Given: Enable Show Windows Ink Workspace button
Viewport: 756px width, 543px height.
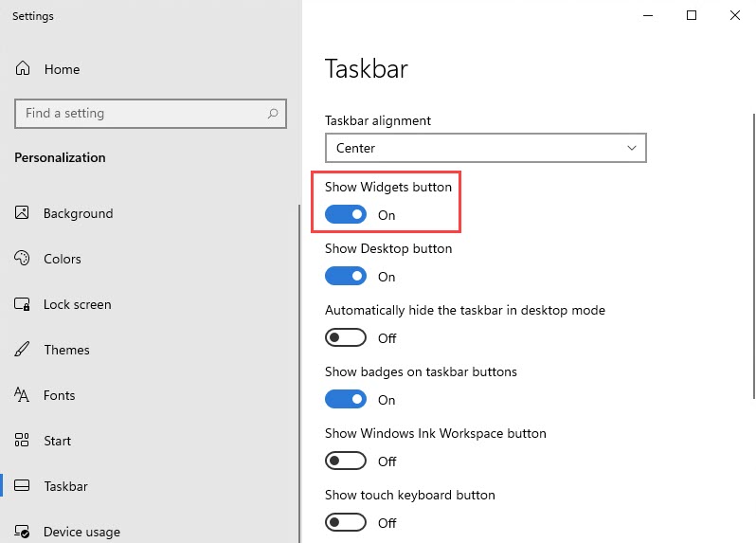Looking at the screenshot, I should tap(346, 461).
